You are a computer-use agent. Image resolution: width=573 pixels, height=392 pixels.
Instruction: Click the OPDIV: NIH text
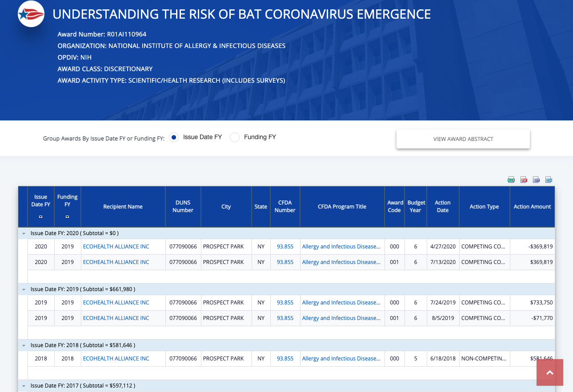click(75, 57)
